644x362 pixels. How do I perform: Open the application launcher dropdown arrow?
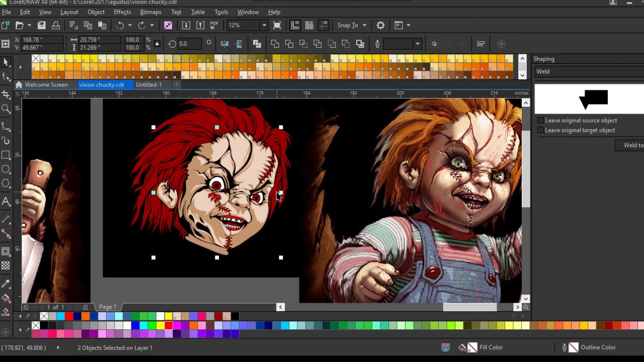[x=408, y=25]
